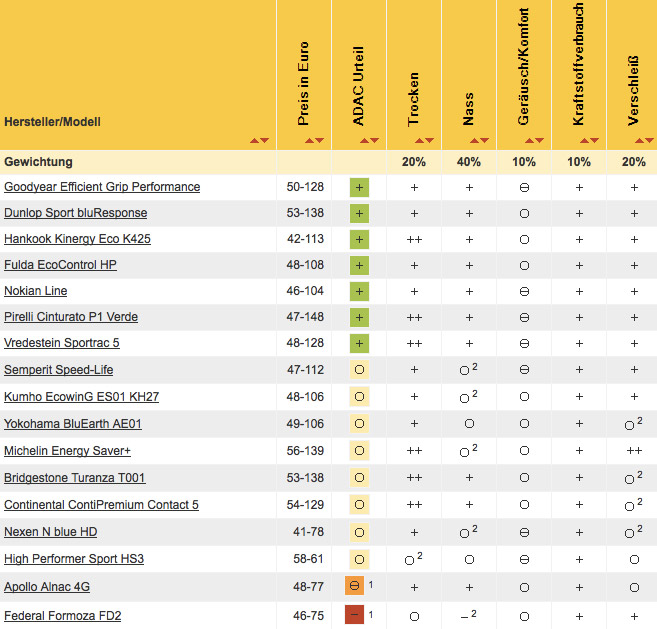
Task: Click High Performer Trocken rating with footnote
Action: pyautogui.click(x=414, y=559)
